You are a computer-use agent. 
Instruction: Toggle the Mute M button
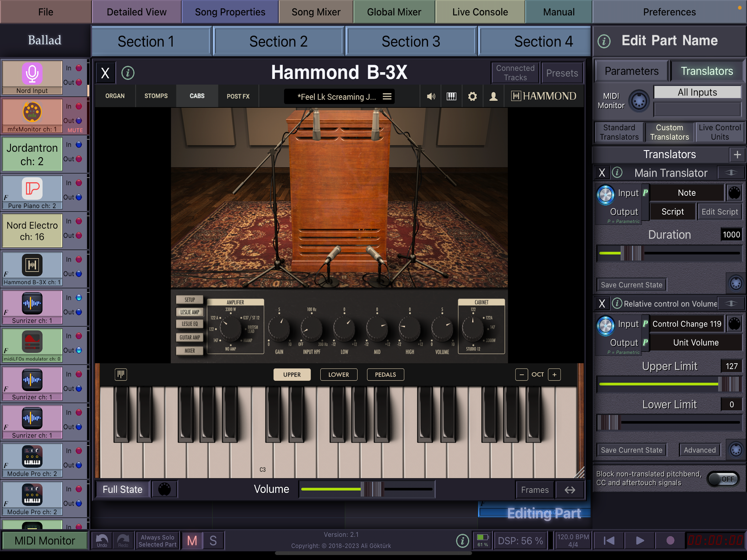pyautogui.click(x=192, y=541)
